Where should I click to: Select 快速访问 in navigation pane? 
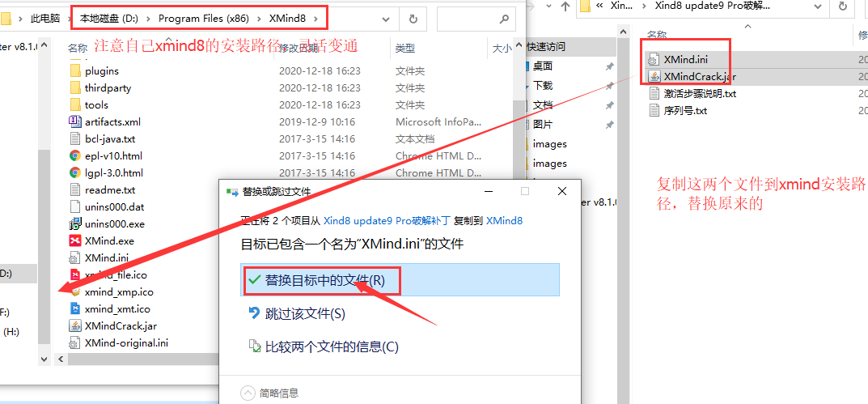pyautogui.click(x=546, y=46)
